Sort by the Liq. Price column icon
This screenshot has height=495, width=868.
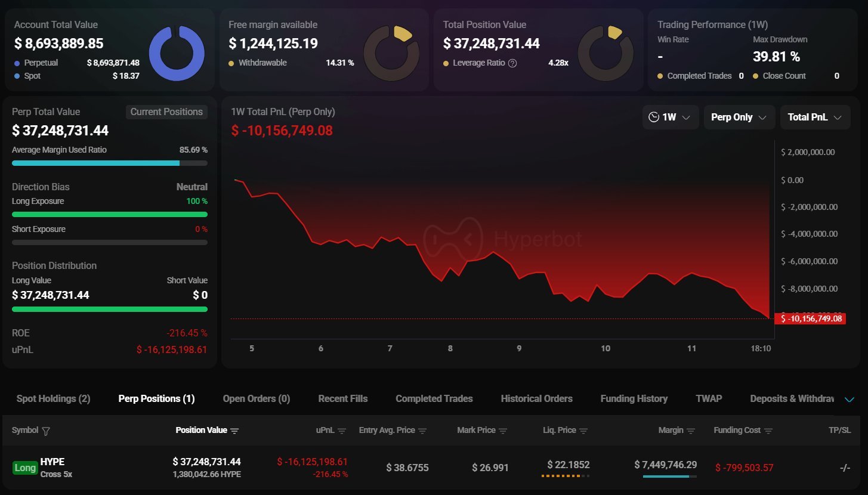583,431
